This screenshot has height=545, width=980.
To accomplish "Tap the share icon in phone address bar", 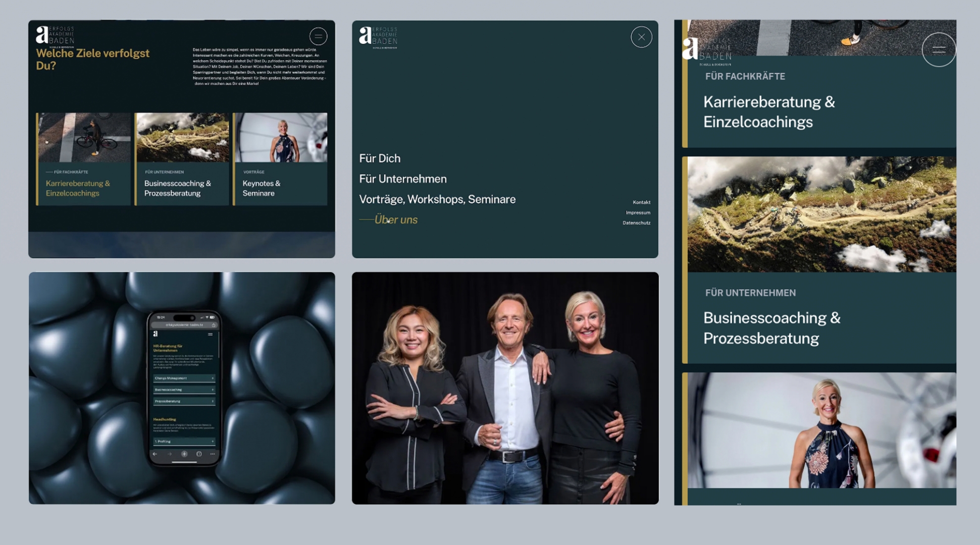I will pyautogui.click(x=214, y=325).
